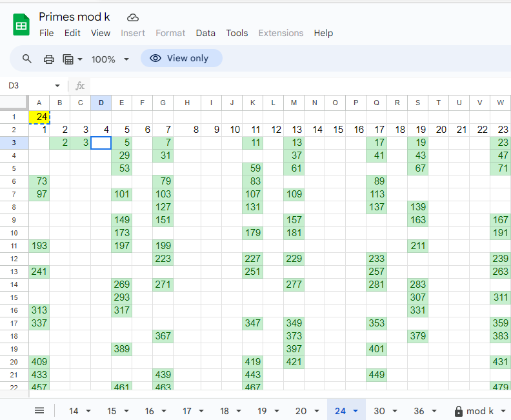Select the cell containing 331

point(418,310)
